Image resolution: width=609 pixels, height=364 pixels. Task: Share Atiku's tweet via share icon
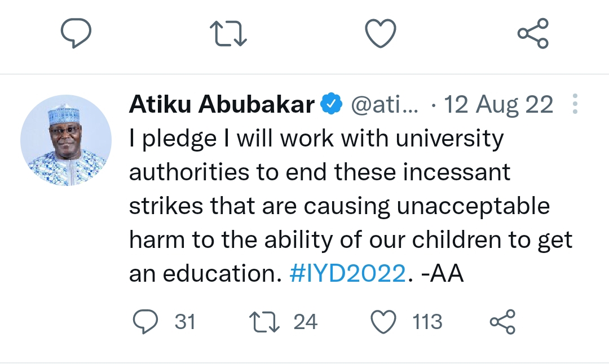coord(502,322)
